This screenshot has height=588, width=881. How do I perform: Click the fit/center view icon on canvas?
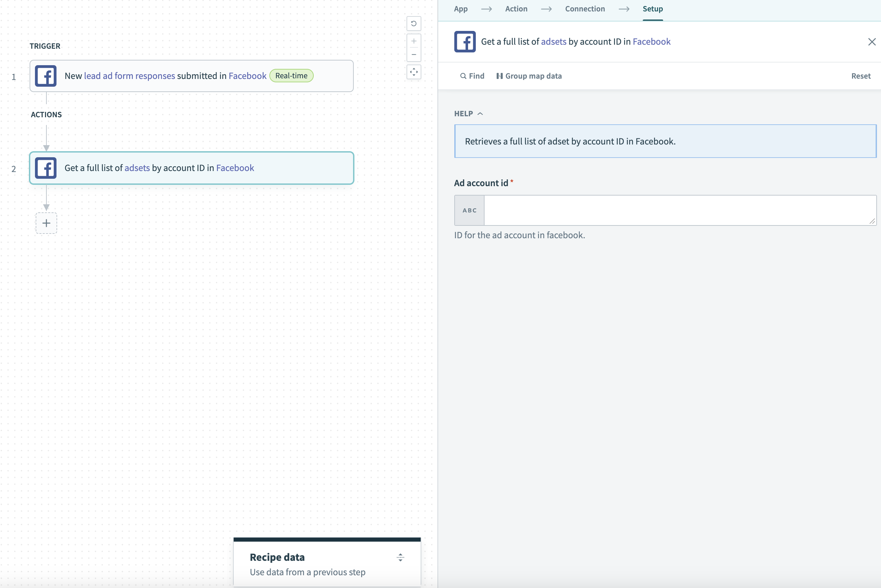[x=414, y=72]
